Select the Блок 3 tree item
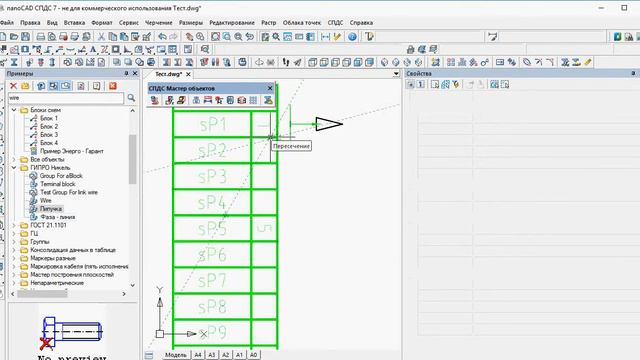 point(49,135)
